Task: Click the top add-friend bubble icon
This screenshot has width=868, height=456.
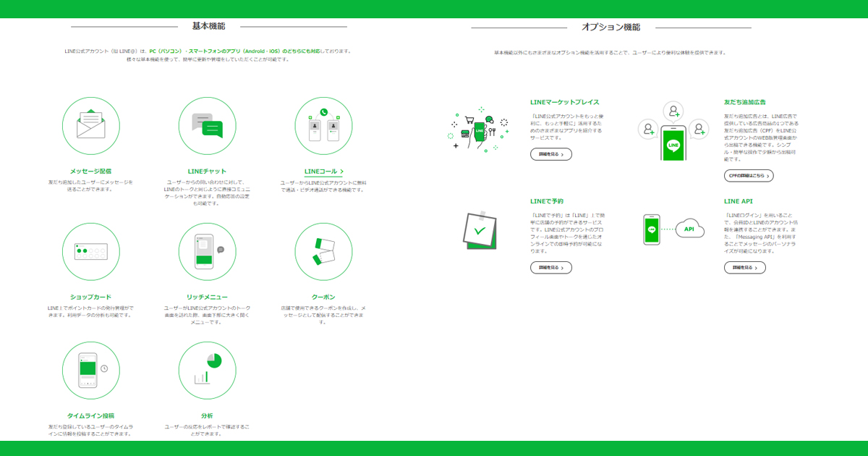Action: (x=673, y=111)
